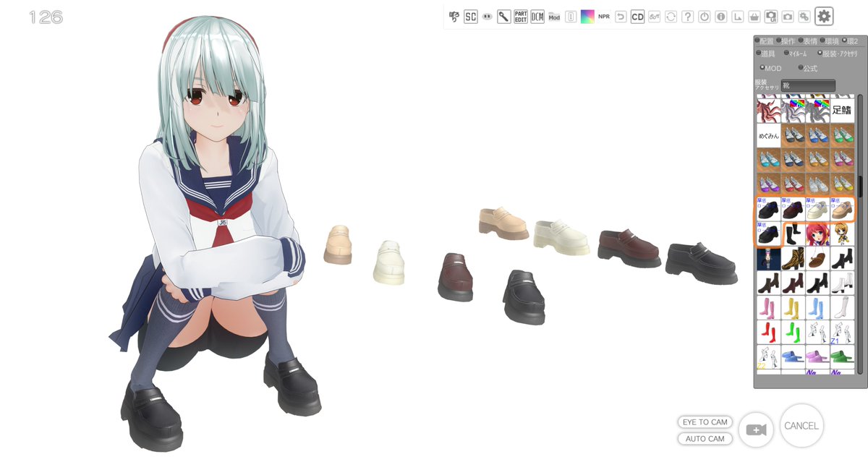This screenshot has width=868, height=462.
Task: Select the red-haired girl thumbnail
Action: (x=817, y=234)
